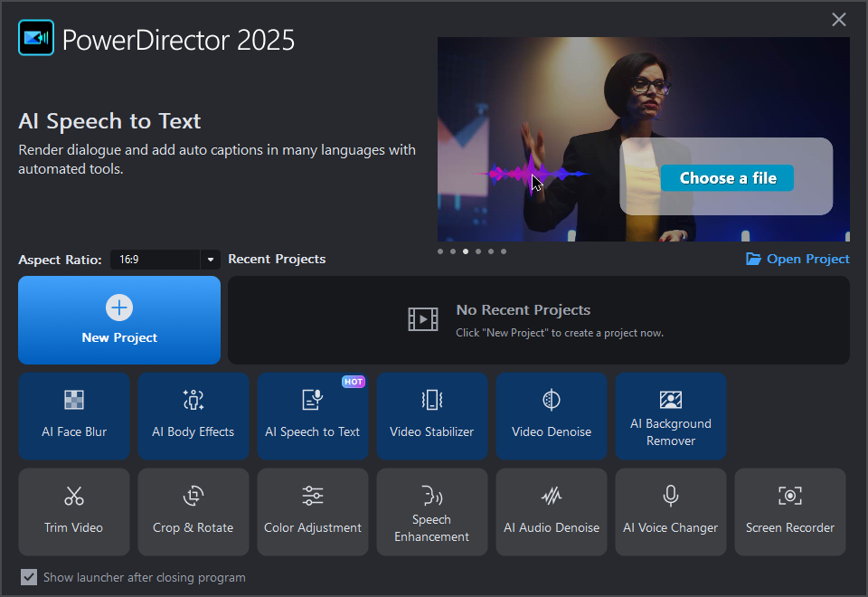Launch Speech Enhancement
The height and width of the screenshot is (597, 868).
pos(432,512)
